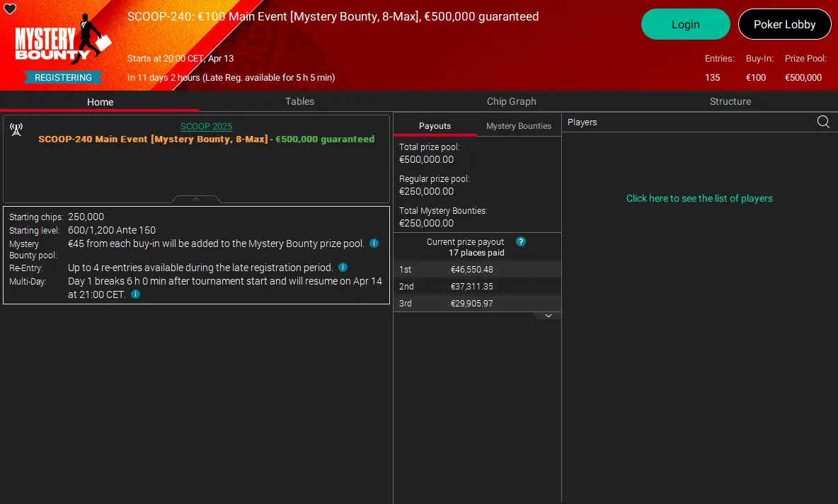Open the Chip Graph tab
Screen dimensions: 838x504
pyautogui.click(x=512, y=101)
